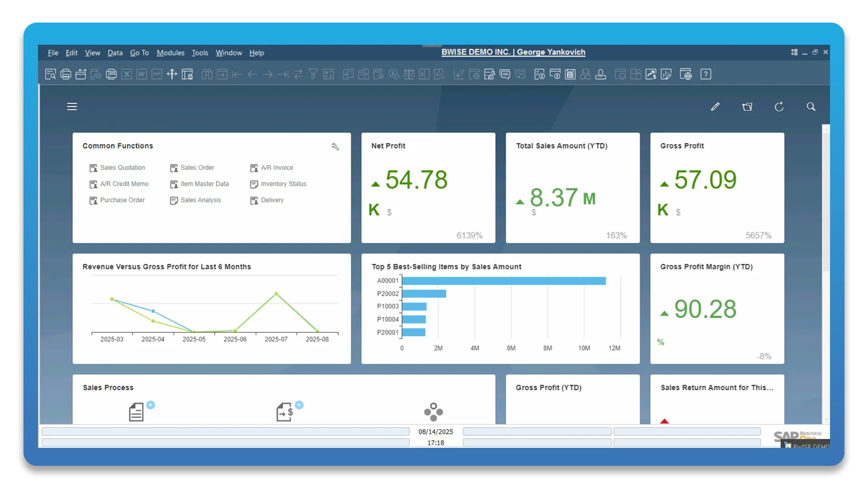Open Purchase Order link
The width and height of the screenshot is (868, 488).
click(x=117, y=200)
